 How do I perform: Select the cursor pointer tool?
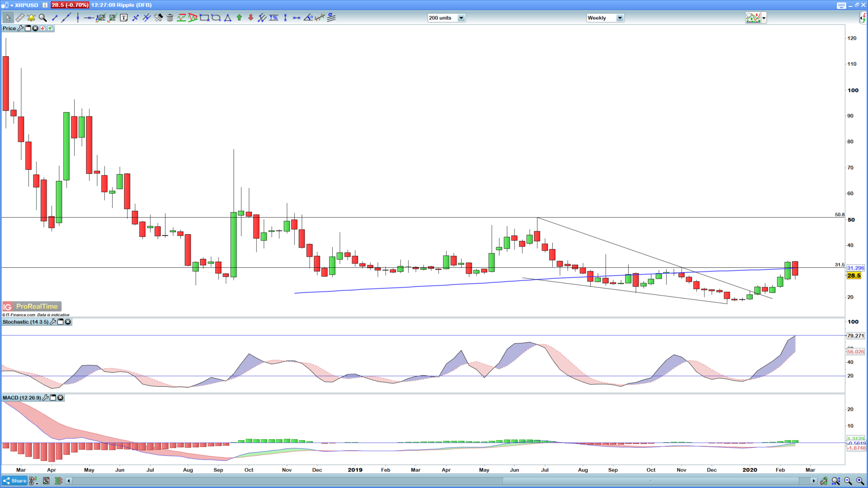[x=8, y=18]
